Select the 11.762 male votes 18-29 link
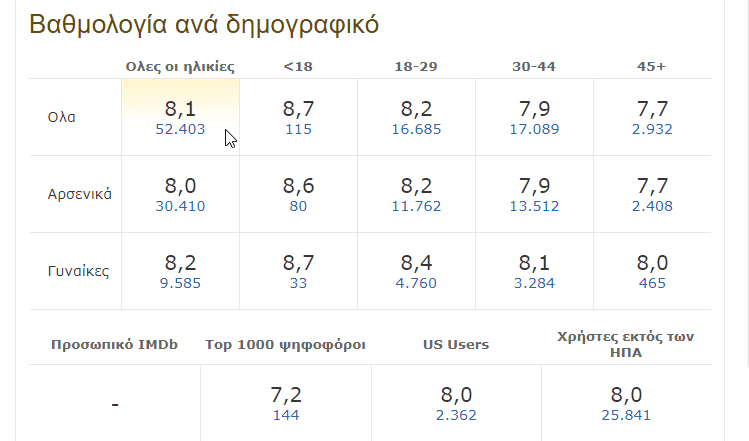The image size is (749, 441). pyautogui.click(x=416, y=206)
